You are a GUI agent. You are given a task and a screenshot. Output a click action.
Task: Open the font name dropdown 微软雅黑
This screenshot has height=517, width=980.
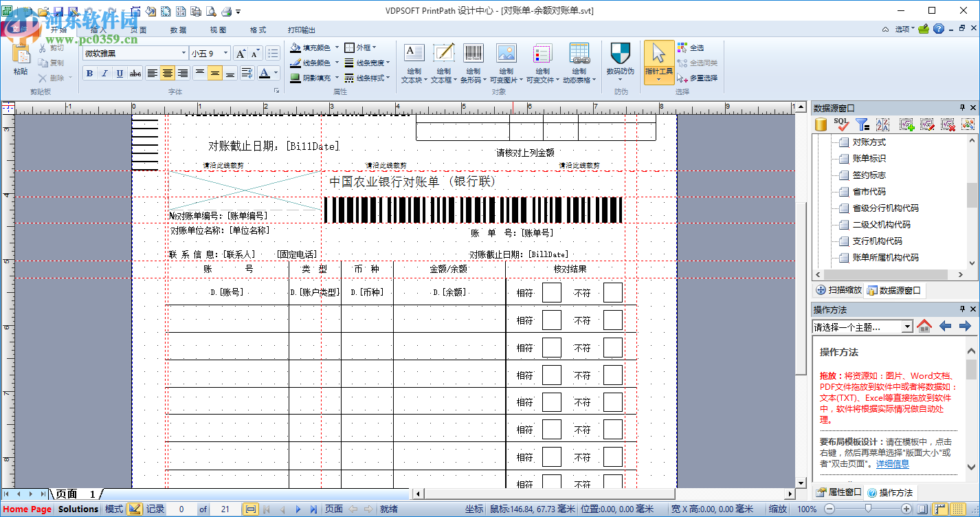[x=183, y=54]
